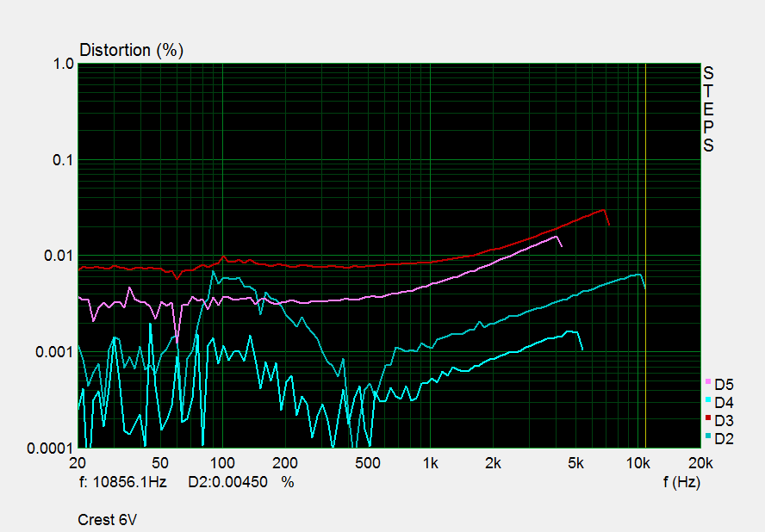Click the D4 cyan legend swatch
The height and width of the screenshot is (532, 765).
pos(708,399)
